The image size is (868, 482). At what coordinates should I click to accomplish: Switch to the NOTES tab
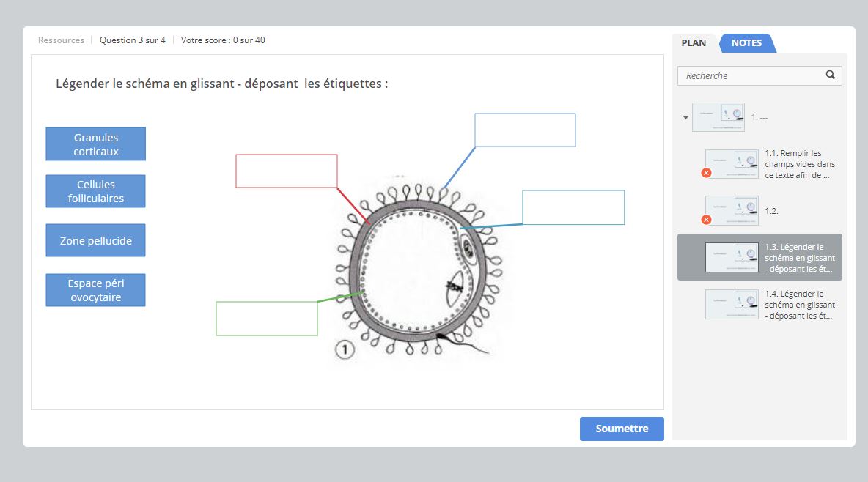(746, 43)
